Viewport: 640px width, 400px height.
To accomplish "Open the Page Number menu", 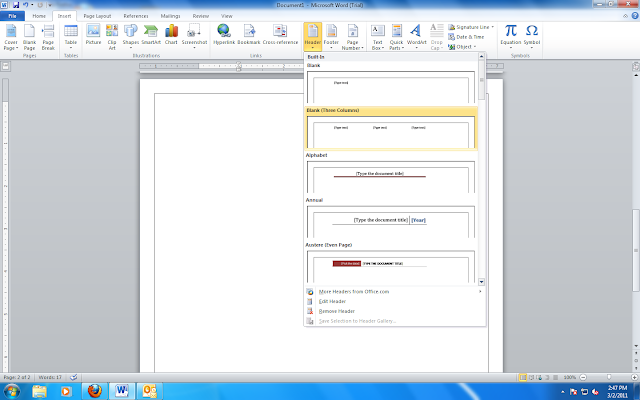I will click(352, 37).
